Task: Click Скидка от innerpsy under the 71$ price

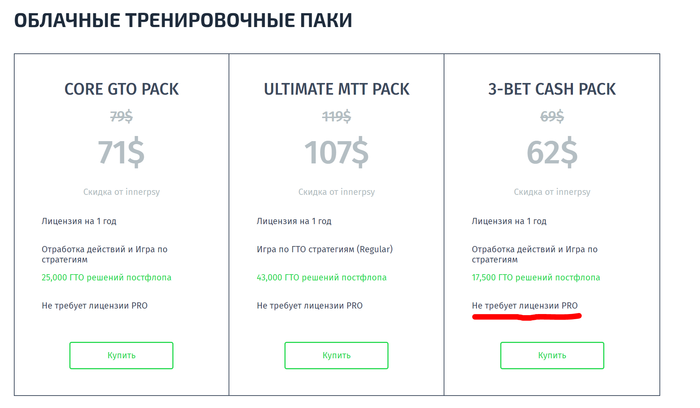Action: click(121, 190)
